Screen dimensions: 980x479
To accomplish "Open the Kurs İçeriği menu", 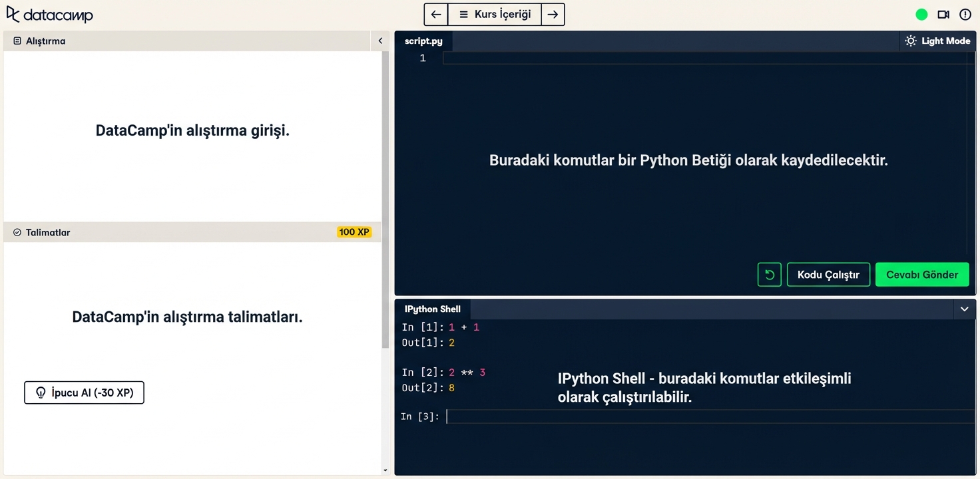I will tap(494, 14).
